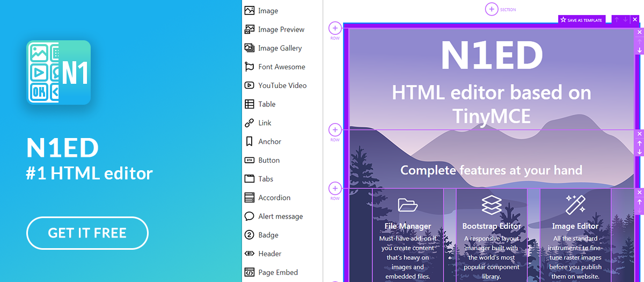Pick the Alert message bubble icon
The width and height of the screenshot is (644, 282).
click(249, 216)
